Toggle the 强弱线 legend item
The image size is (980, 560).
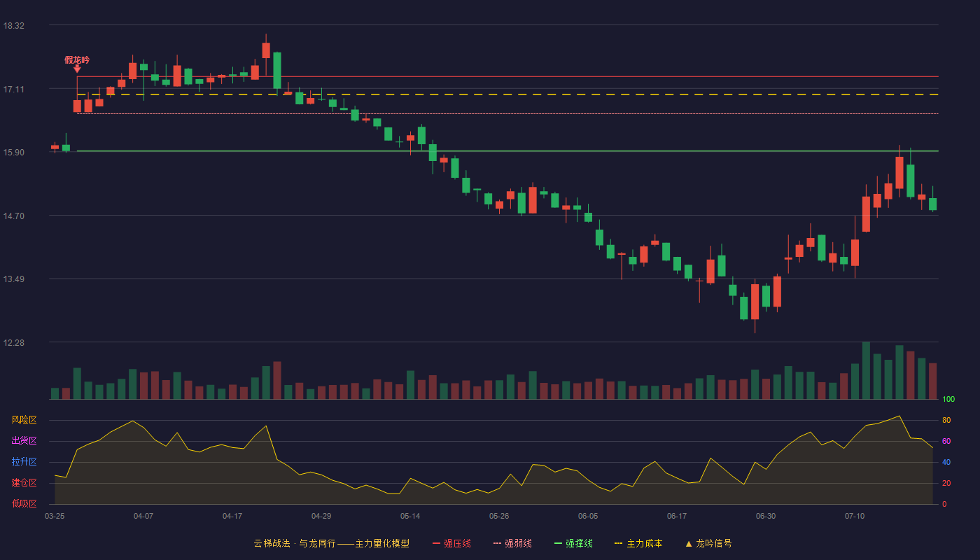(x=512, y=543)
